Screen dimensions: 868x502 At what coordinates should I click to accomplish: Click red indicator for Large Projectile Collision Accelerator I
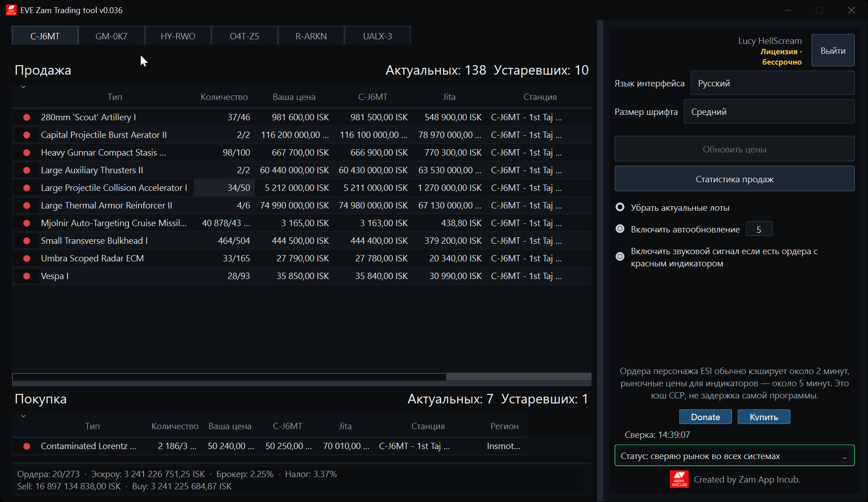tap(27, 188)
